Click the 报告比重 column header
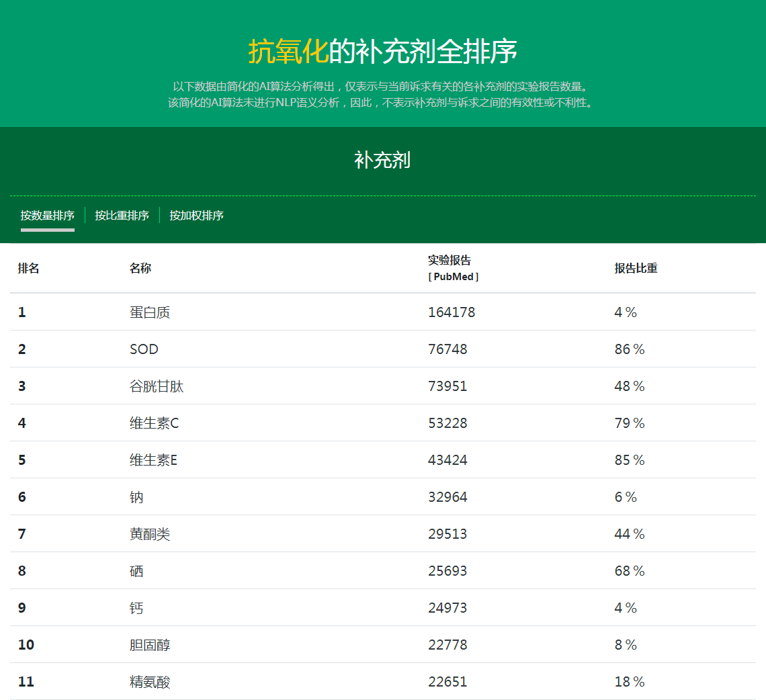Screen dimensions: 766x700 [636, 268]
